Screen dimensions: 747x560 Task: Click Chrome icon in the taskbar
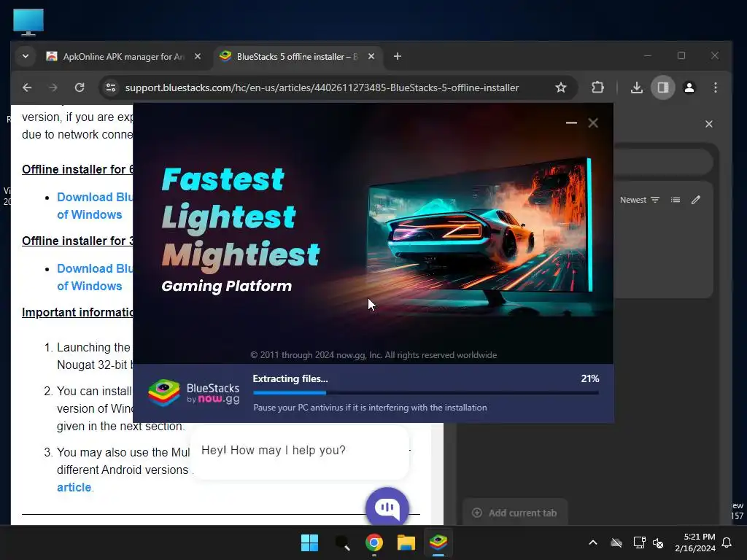pyautogui.click(x=374, y=542)
